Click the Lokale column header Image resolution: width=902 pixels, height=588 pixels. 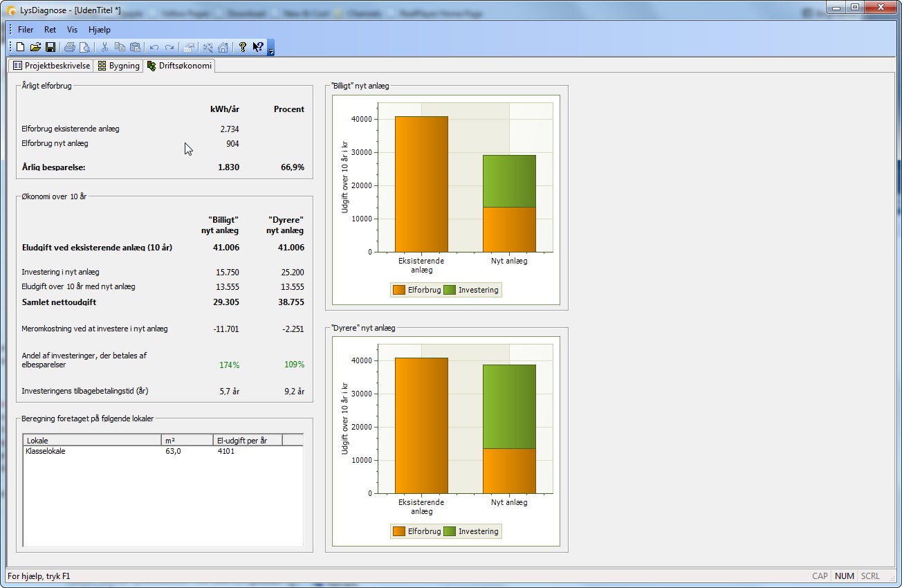92,440
